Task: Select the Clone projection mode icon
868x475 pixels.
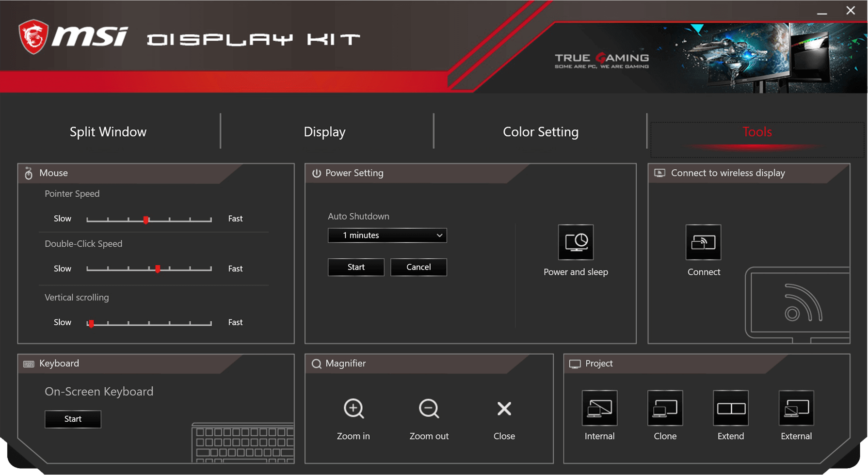Action: 665,408
